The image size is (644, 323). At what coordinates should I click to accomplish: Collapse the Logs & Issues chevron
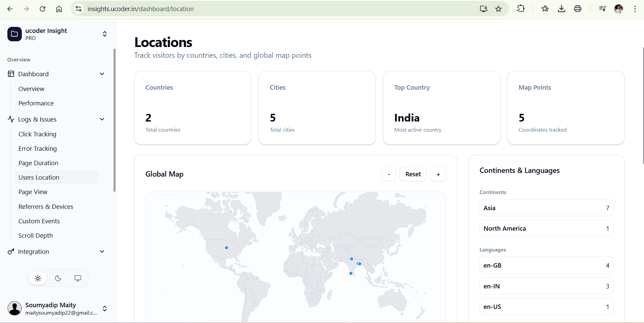click(102, 119)
